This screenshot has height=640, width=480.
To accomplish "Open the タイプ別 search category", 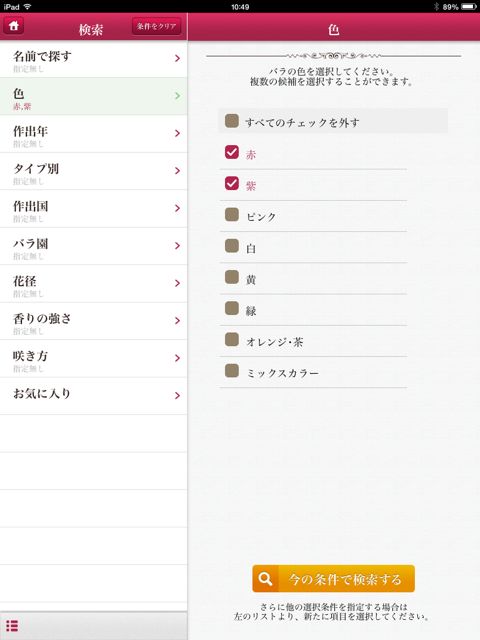I will point(93,171).
